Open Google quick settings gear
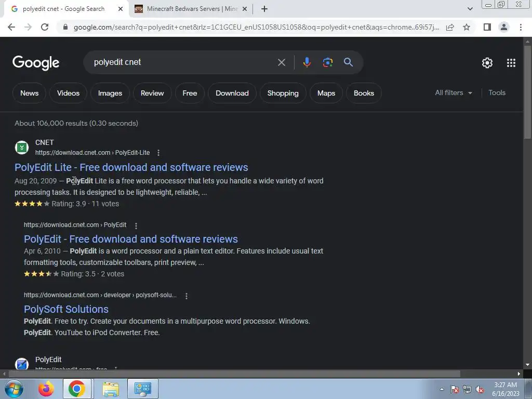The image size is (532, 399). click(x=487, y=63)
